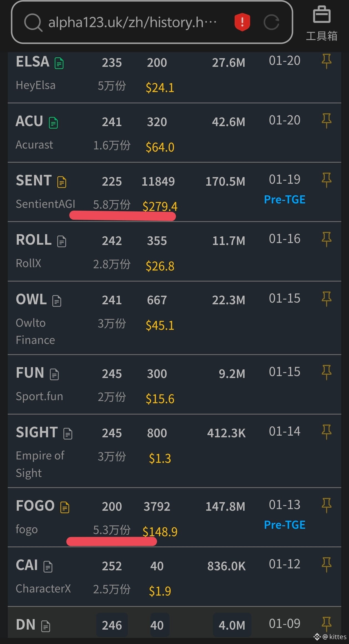Open the DN token document icon
Screen dimensions: 349x644
tap(46, 626)
